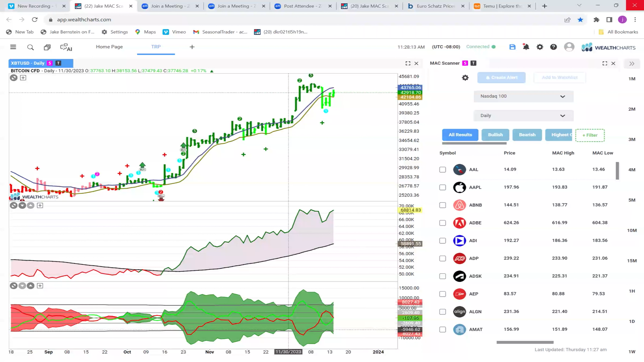Open browser extensions puzzle icon
644x362 pixels.
(x=596, y=20)
